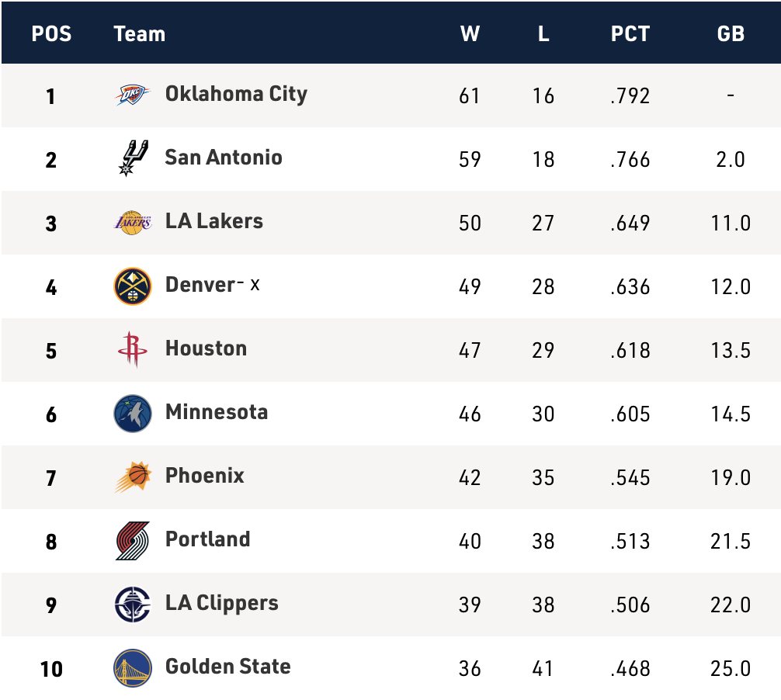Sort by the W column header
781x700 pixels.
tap(470, 33)
